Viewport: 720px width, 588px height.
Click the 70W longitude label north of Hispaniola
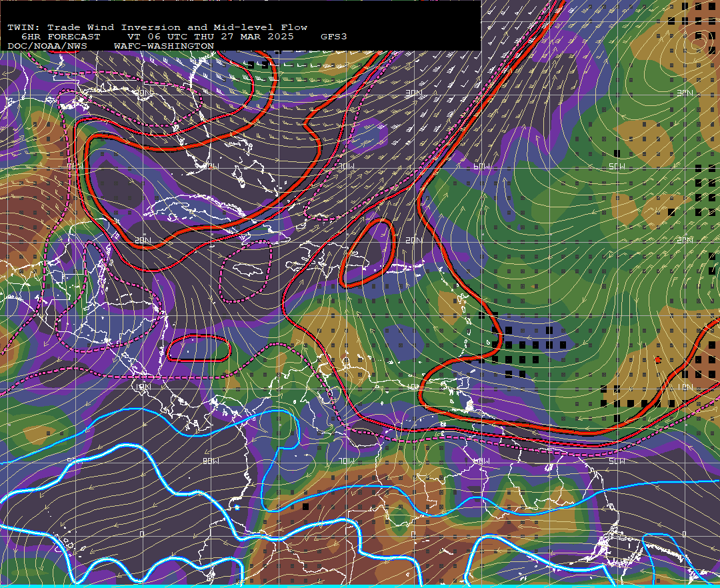345,166
